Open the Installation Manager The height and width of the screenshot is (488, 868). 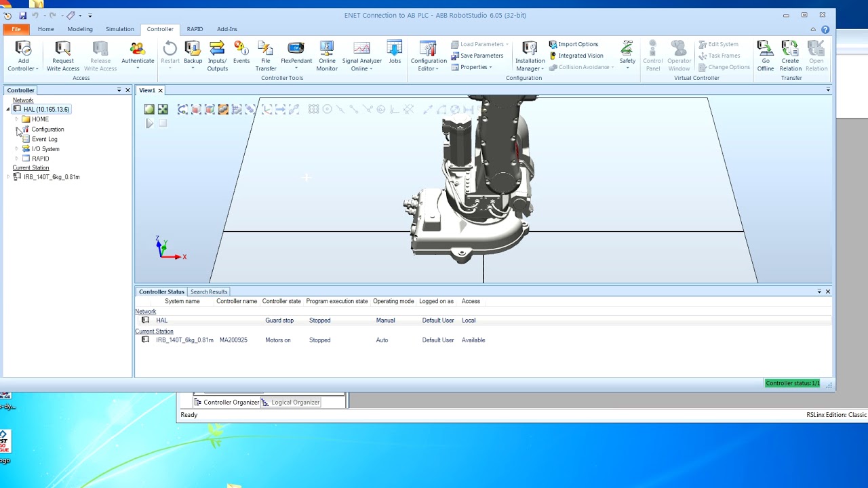tap(530, 56)
